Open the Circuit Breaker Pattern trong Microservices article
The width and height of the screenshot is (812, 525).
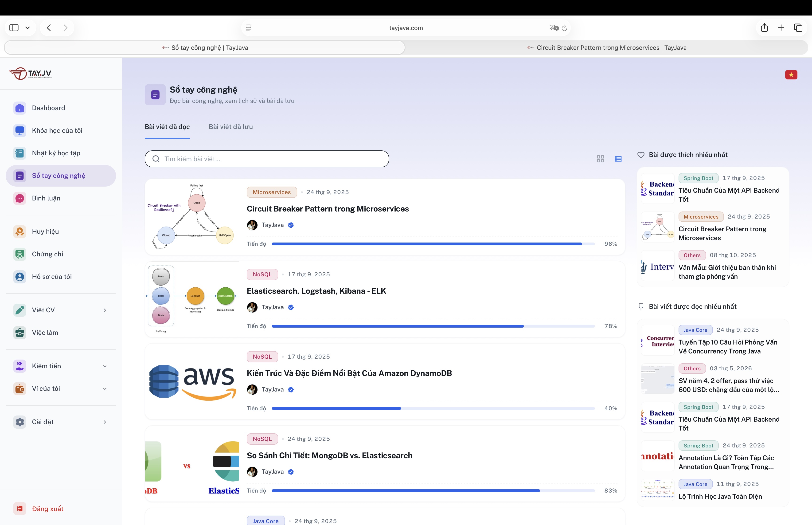click(x=328, y=209)
